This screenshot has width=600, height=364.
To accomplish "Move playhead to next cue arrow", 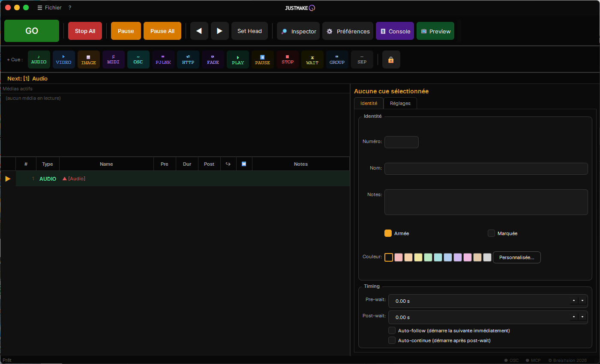I will pyautogui.click(x=220, y=31).
